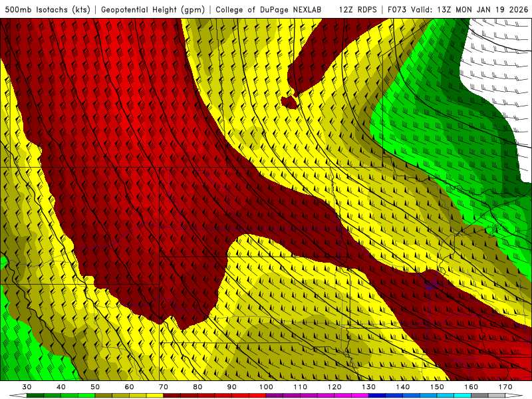Image resolution: width=532 pixels, height=399 pixels.
Task: Click the gray color bar swatch below 160
Action: pyautogui.click(x=479, y=396)
